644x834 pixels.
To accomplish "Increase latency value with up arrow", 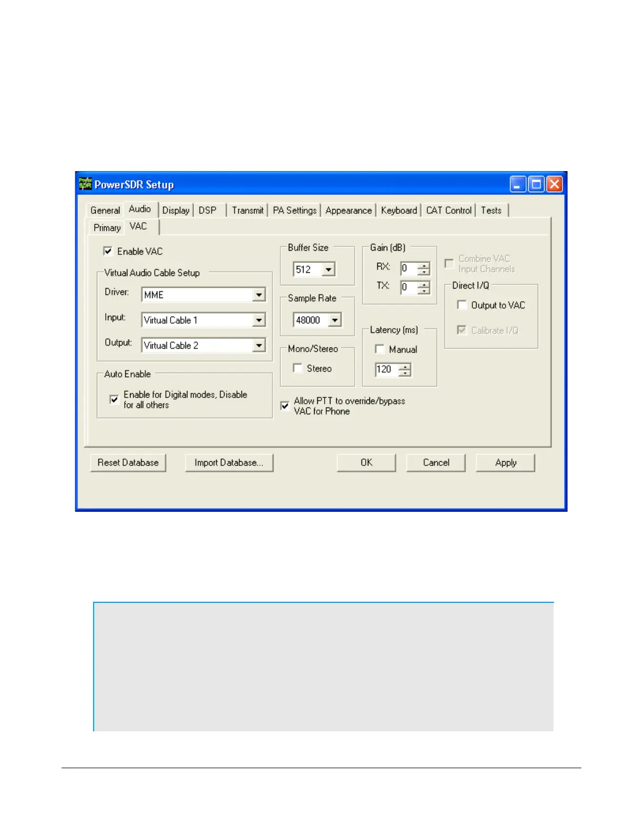I will point(405,366).
